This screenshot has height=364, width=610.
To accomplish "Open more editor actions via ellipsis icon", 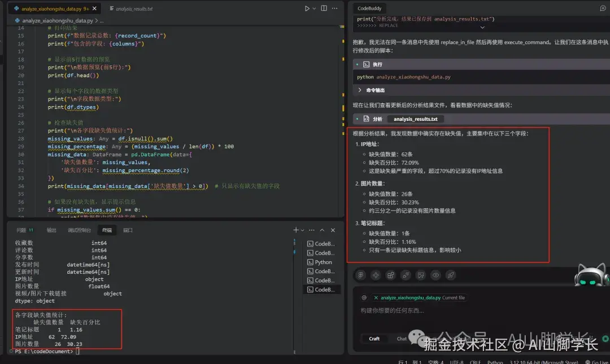I will pos(335,8).
